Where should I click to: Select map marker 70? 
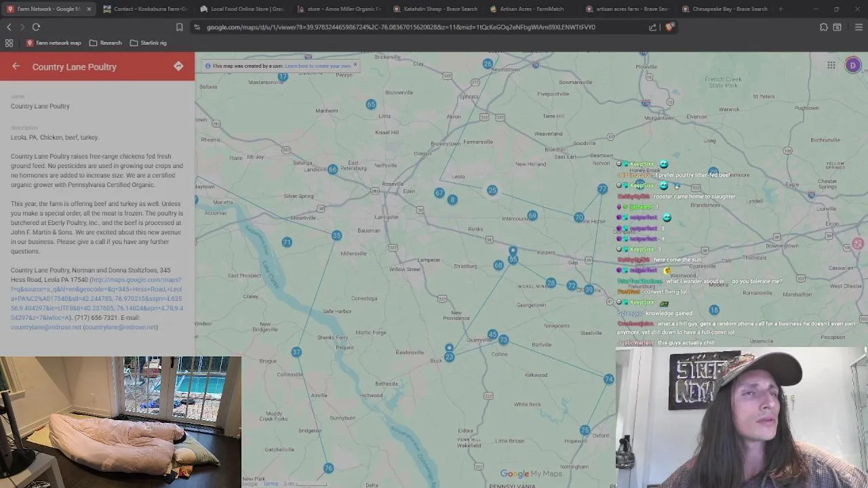point(578,218)
